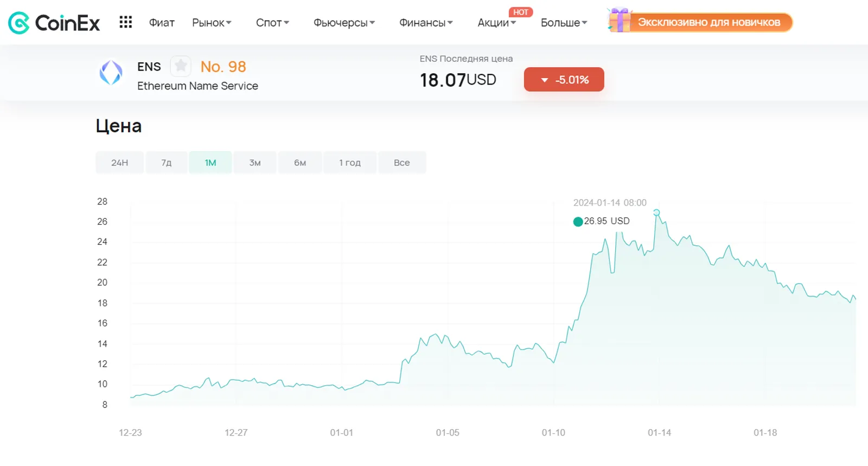868x466 pixels.
Task: Select the 3м chart range tab
Action: click(x=255, y=163)
